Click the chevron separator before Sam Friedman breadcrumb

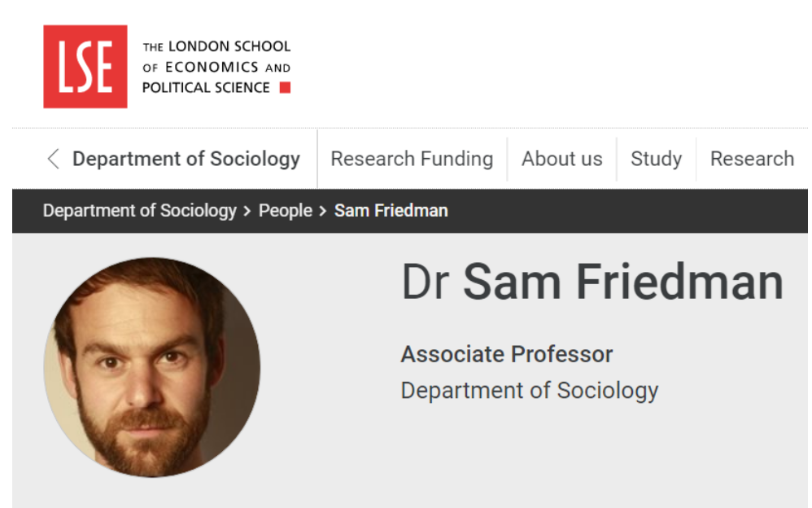[323, 211]
